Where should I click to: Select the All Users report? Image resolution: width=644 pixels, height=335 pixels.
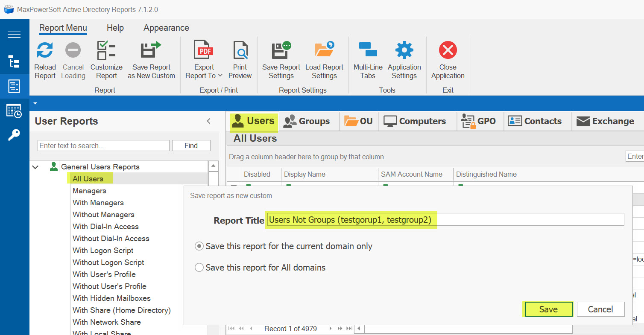88,179
